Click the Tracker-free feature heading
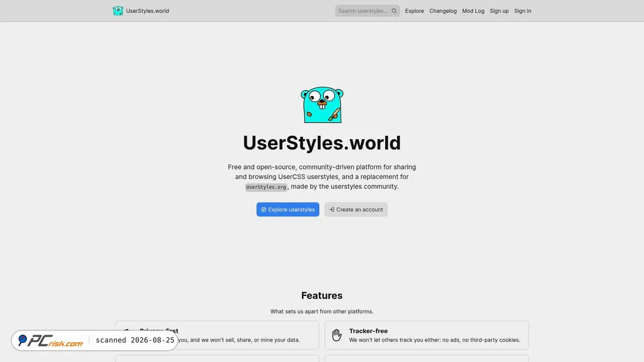The width and height of the screenshot is (644, 362). tap(368, 331)
